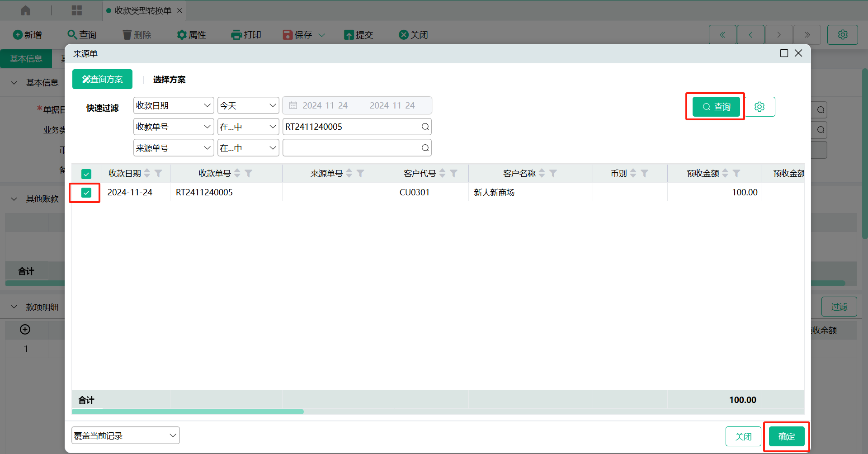Click the green 查询 search button
This screenshot has width=868, height=454.
coord(716,107)
